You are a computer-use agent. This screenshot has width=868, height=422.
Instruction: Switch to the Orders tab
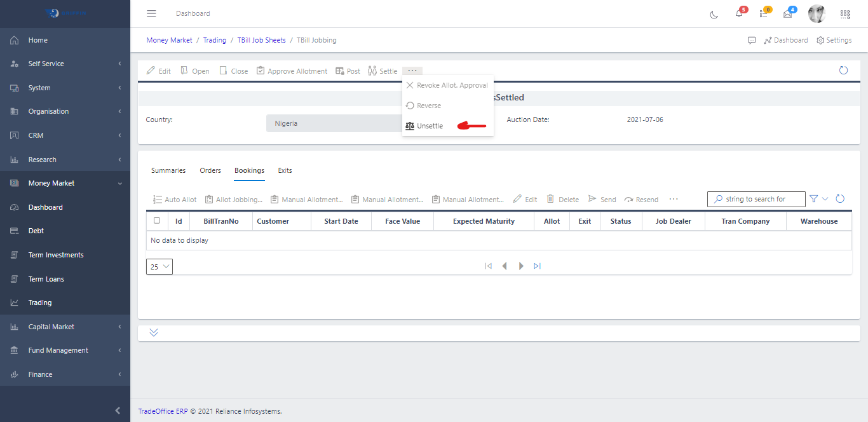coord(210,170)
